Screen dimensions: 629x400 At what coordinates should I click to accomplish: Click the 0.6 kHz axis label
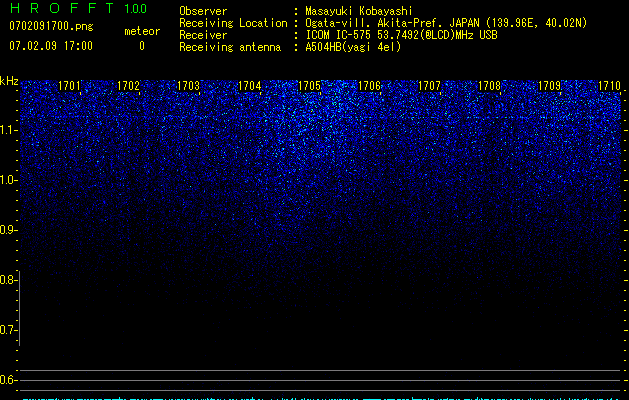[8, 380]
